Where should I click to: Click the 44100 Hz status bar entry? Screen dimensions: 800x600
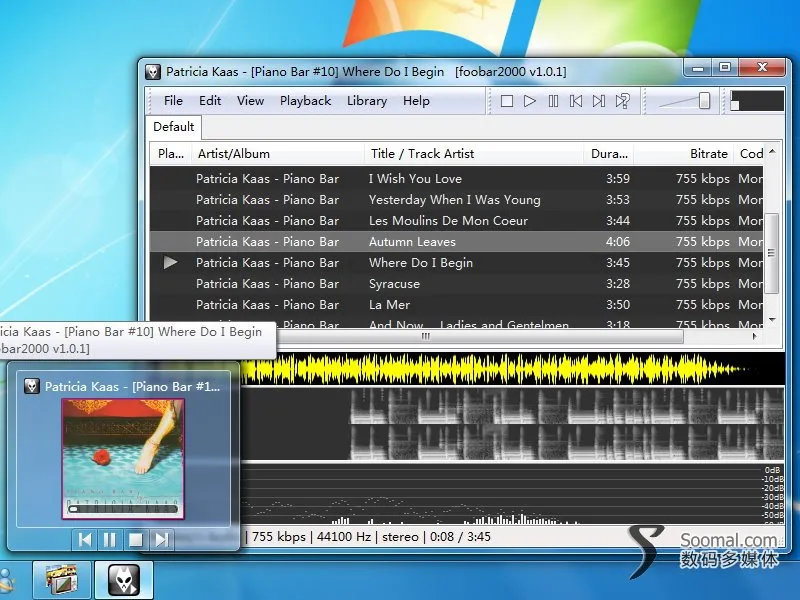pyautogui.click(x=344, y=537)
